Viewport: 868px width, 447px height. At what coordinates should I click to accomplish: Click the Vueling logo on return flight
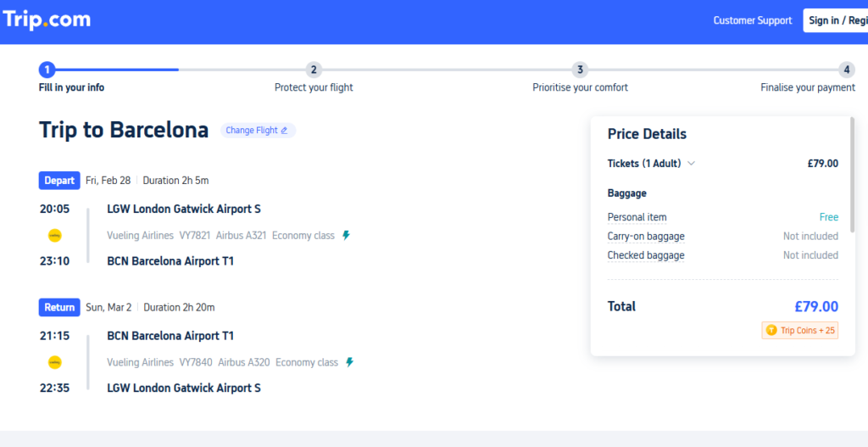click(x=55, y=362)
